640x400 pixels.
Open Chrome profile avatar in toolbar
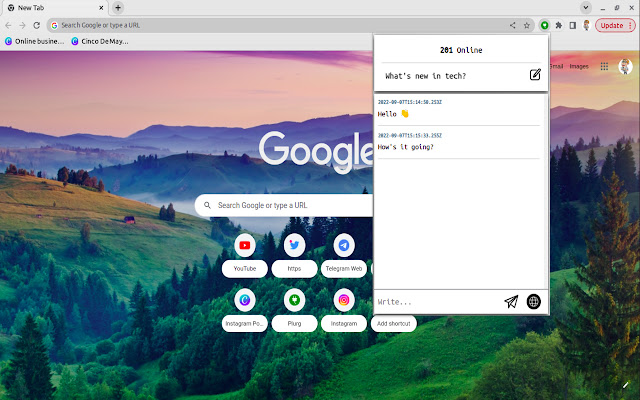pyautogui.click(x=587, y=25)
